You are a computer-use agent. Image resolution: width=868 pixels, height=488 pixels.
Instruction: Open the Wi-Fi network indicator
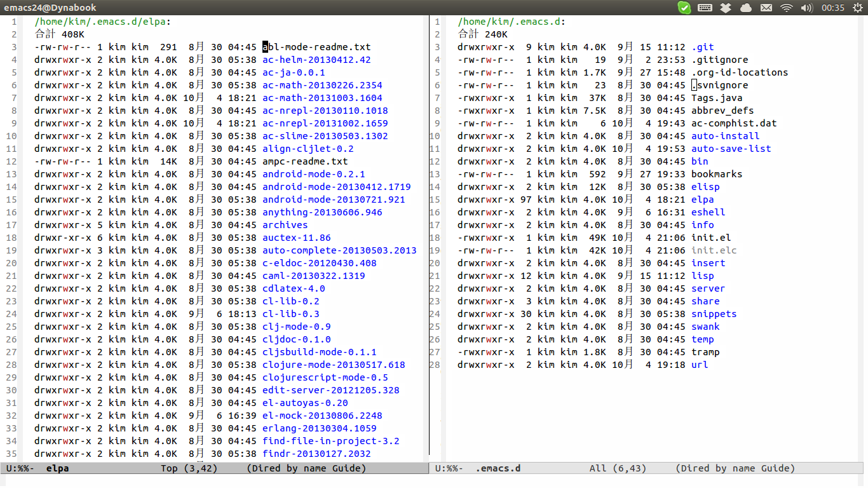[x=787, y=8]
